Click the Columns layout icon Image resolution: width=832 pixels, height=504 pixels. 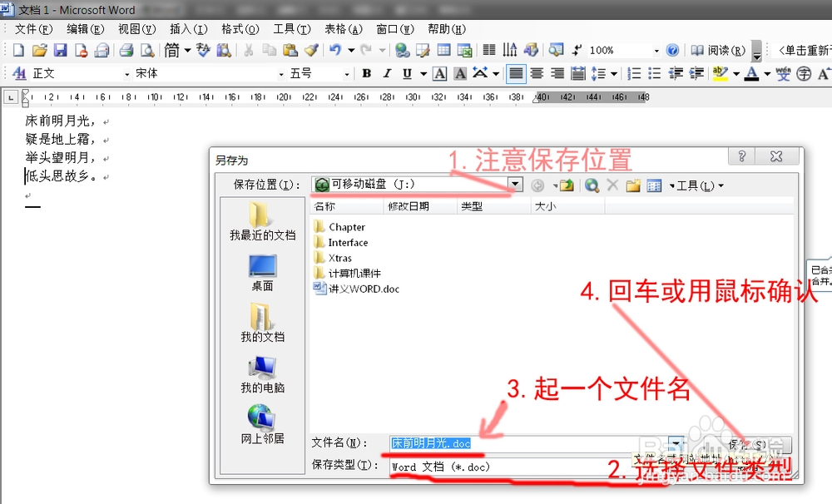tap(489, 50)
